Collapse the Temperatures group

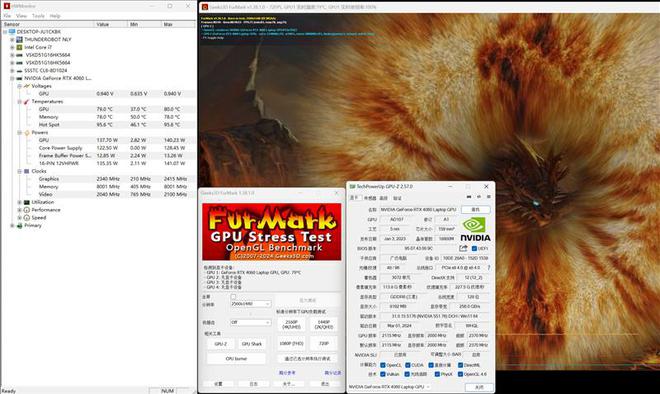(19, 101)
